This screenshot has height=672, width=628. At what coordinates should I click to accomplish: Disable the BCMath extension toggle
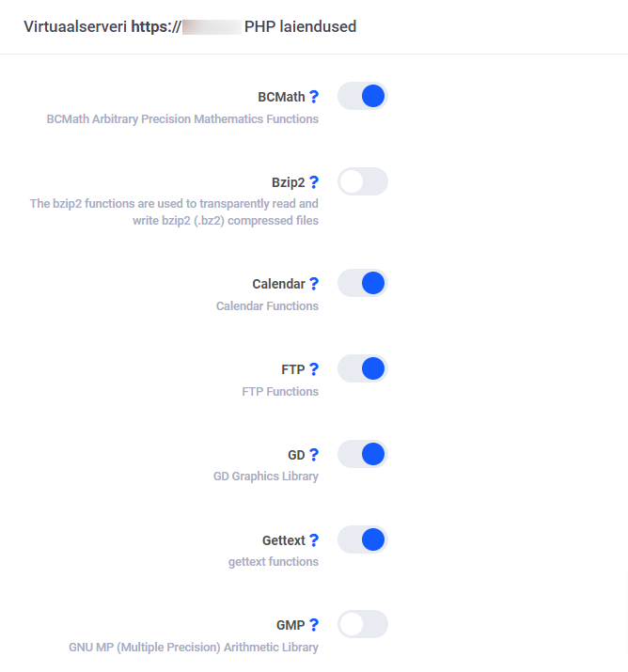pyautogui.click(x=362, y=96)
